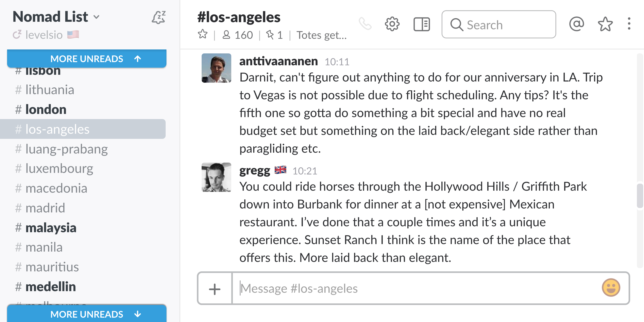View the 160 members list
The width and height of the screenshot is (644, 322).
[238, 35]
